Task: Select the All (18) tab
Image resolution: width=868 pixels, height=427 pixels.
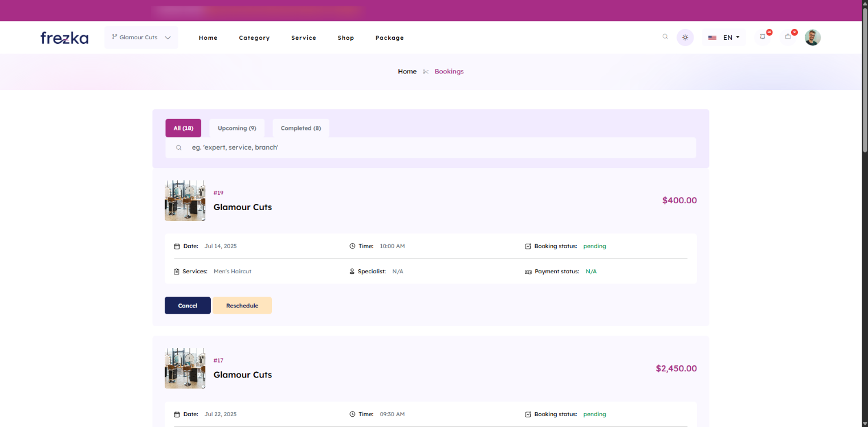Action: [x=183, y=128]
